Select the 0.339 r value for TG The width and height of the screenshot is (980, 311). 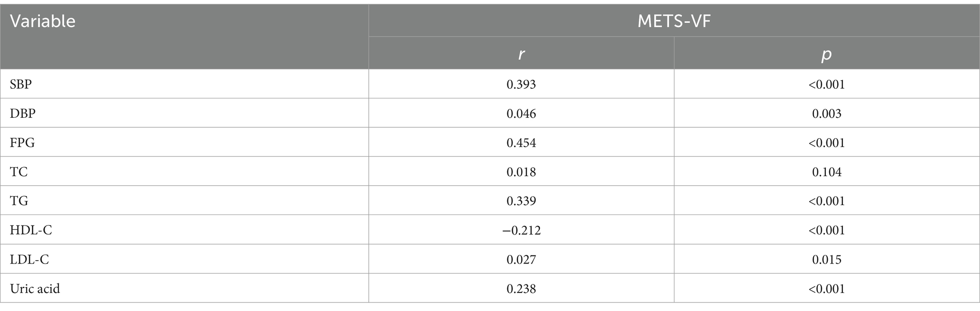(x=521, y=201)
